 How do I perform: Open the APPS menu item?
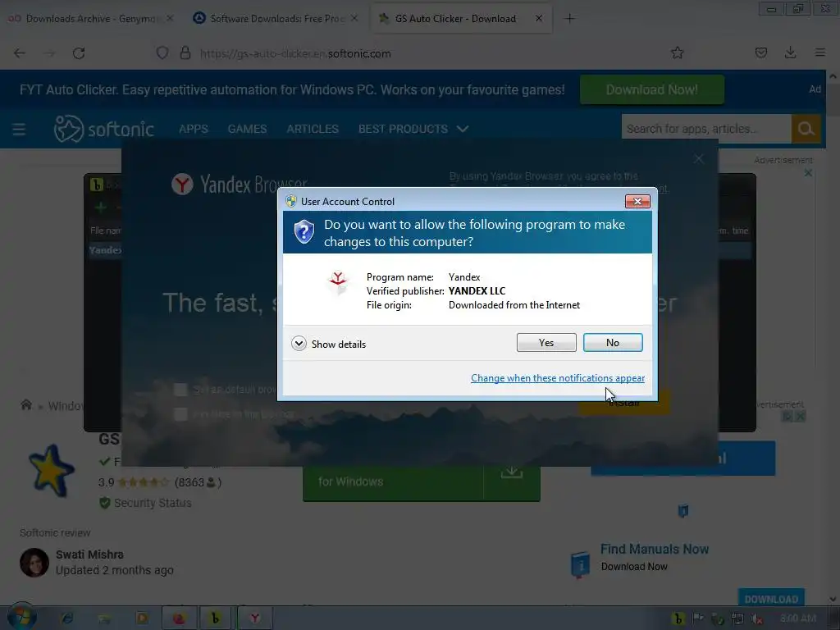pos(194,129)
